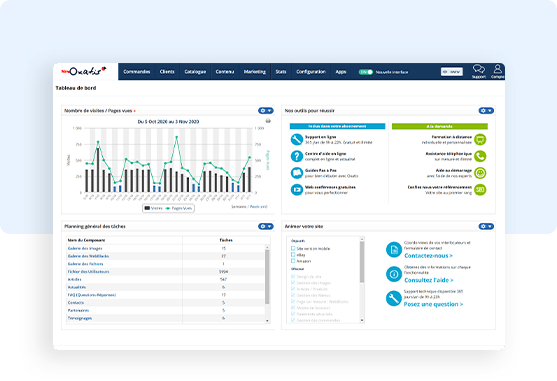Click the Assistance téléphonique phone icon
Image resolution: width=557 pixels, height=381 pixels.
click(x=480, y=156)
